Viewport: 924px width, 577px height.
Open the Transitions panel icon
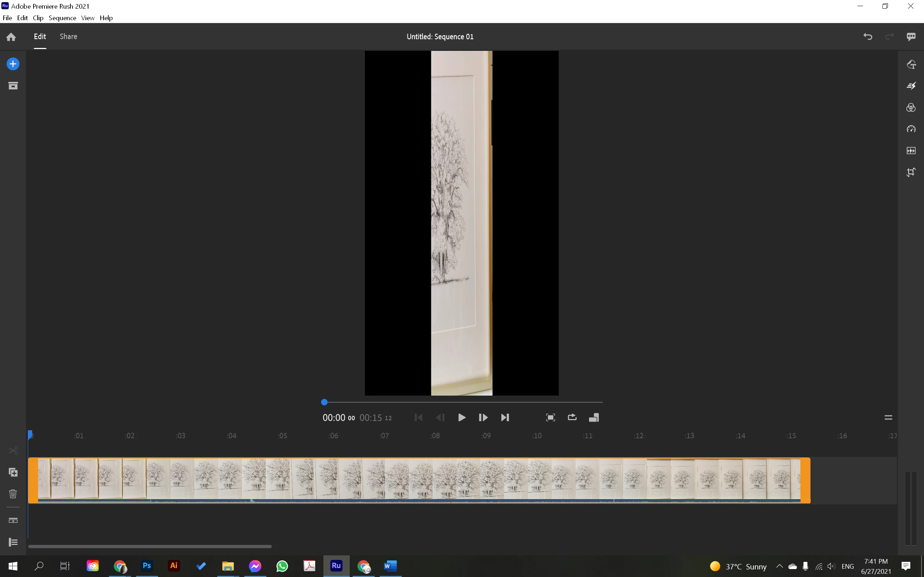[911, 86]
